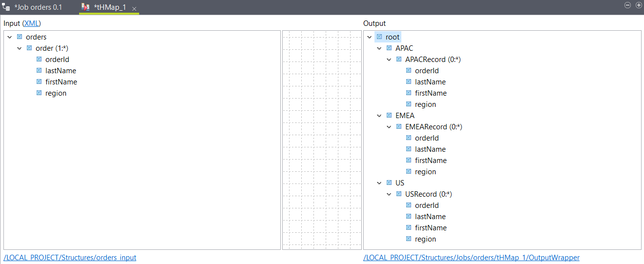Close the tHMap_1 tab

[x=134, y=8]
